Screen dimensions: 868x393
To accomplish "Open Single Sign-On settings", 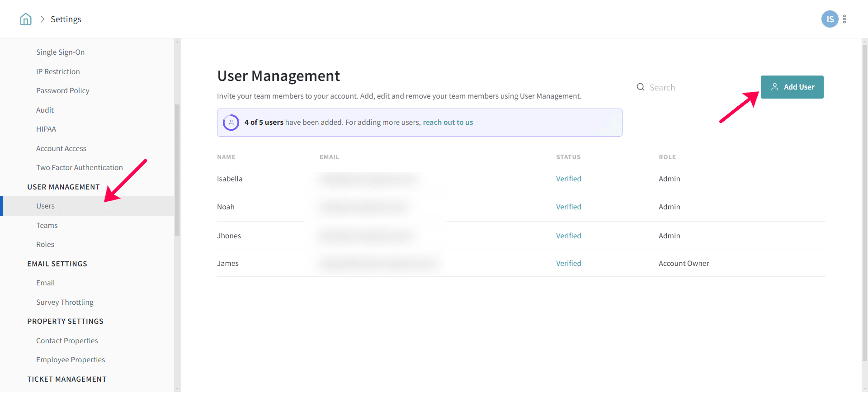I will (x=61, y=52).
